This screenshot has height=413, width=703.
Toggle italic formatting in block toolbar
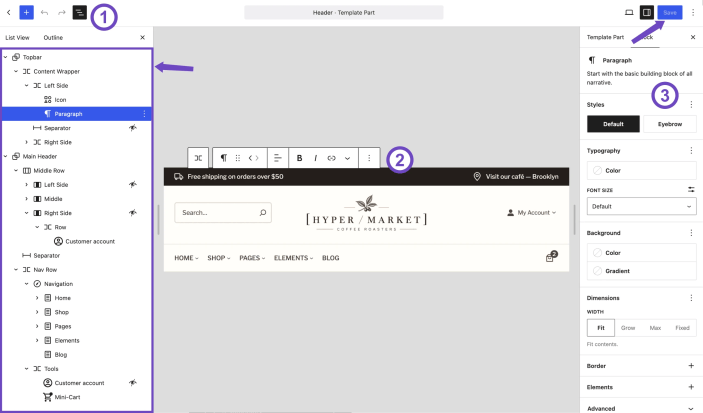pos(316,158)
